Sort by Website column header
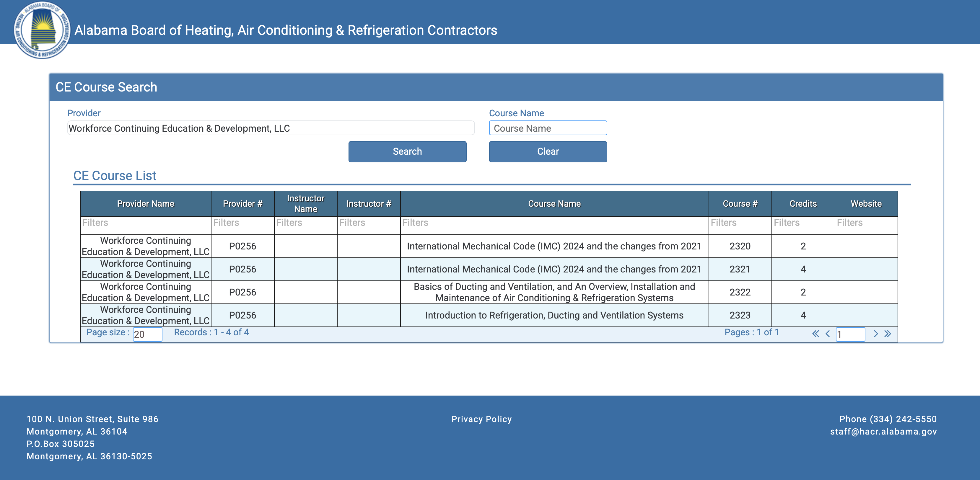This screenshot has width=980, height=480. (866, 204)
